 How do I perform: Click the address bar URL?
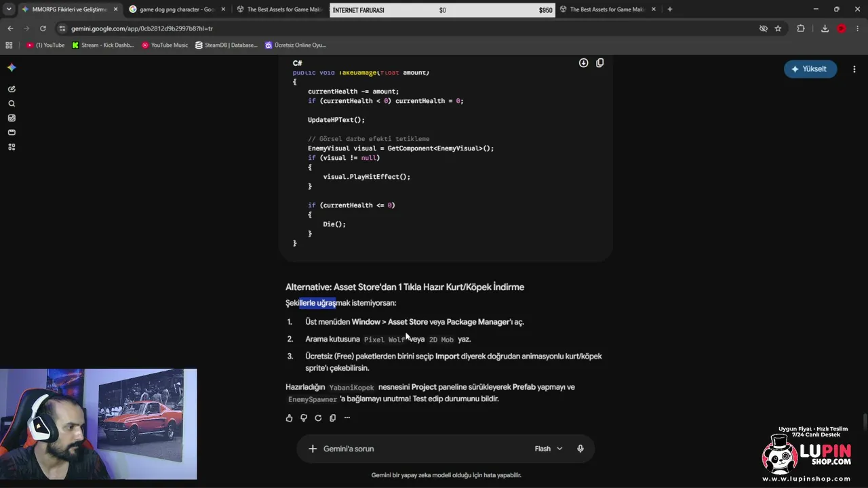[142, 28]
